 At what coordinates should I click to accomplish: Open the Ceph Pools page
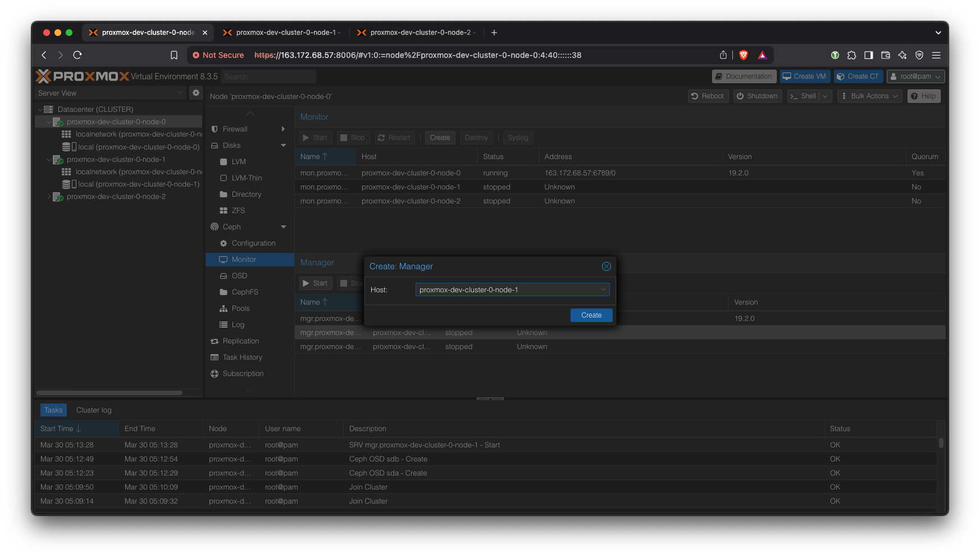pos(240,309)
